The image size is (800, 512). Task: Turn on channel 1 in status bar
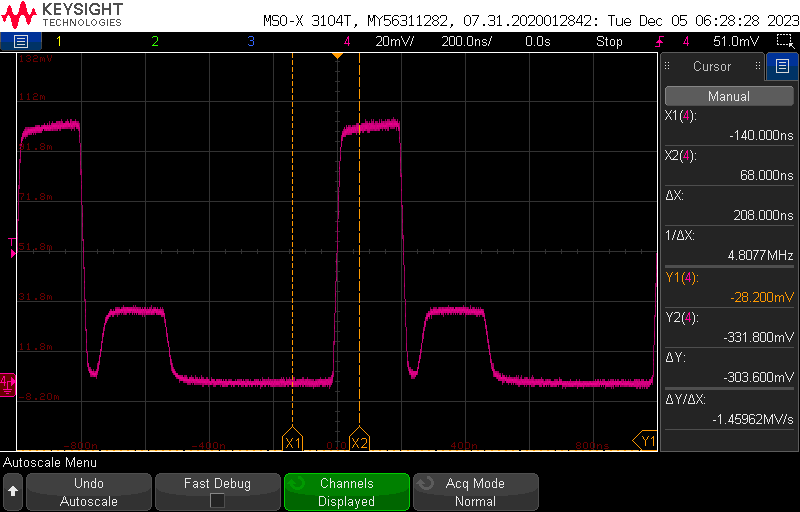[58, 41]
